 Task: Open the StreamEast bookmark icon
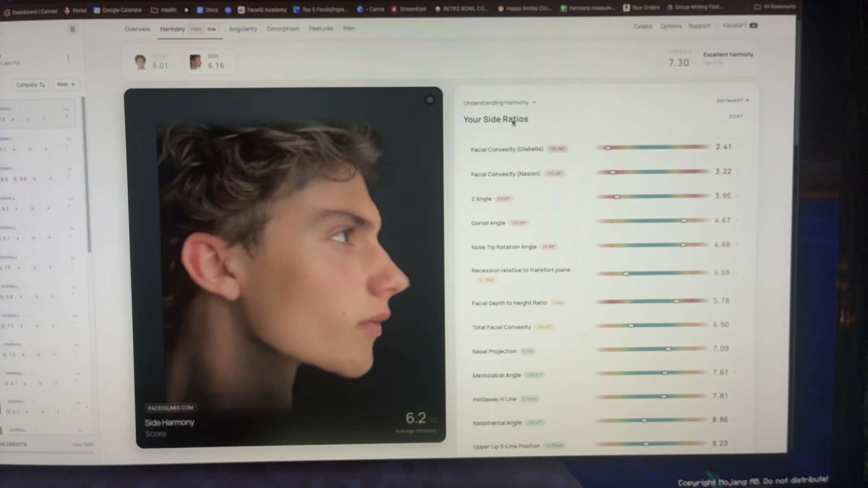click(x=394, y=9)
